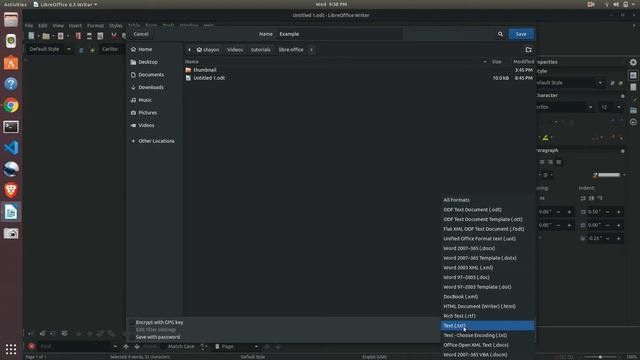Open Writer's Default Style toolbar dropdown
Image resolution: width=640 pixels, height=360 pixels.
(69, 49)
